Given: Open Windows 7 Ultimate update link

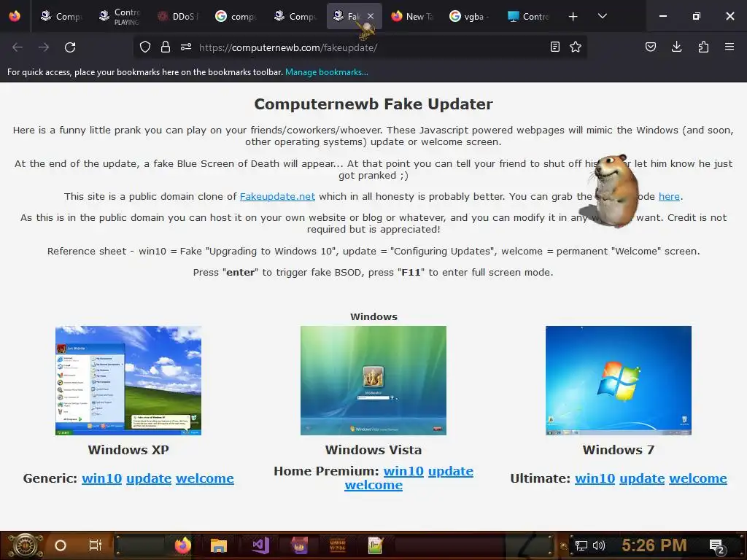Looking at the screenshot, I should 642,478.
